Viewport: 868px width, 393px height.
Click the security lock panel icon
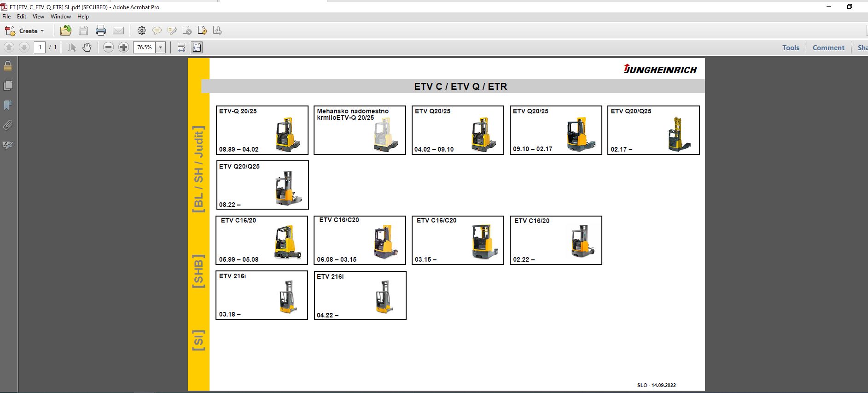8,66
